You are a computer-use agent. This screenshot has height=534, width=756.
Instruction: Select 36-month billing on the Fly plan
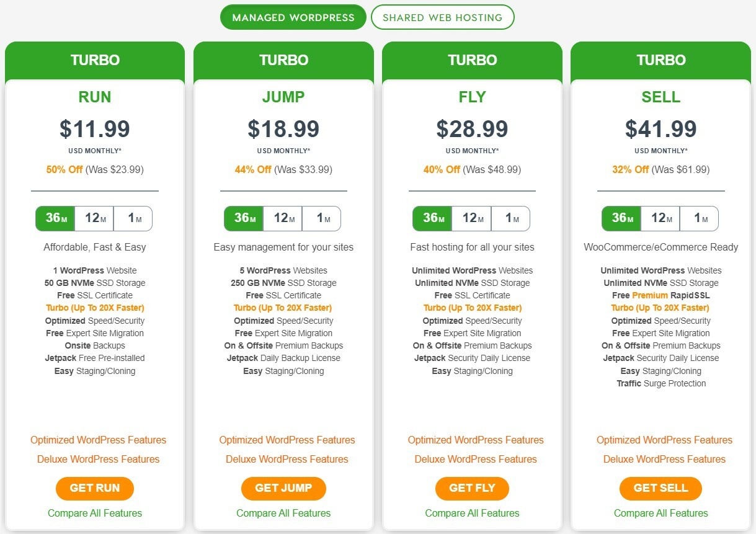click(431, 218)
